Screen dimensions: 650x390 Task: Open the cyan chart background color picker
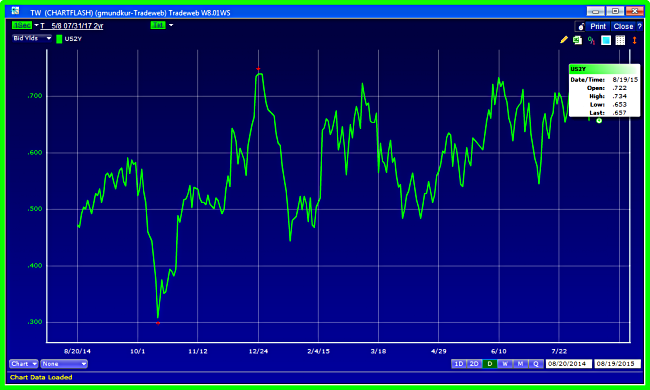[606, 40]
